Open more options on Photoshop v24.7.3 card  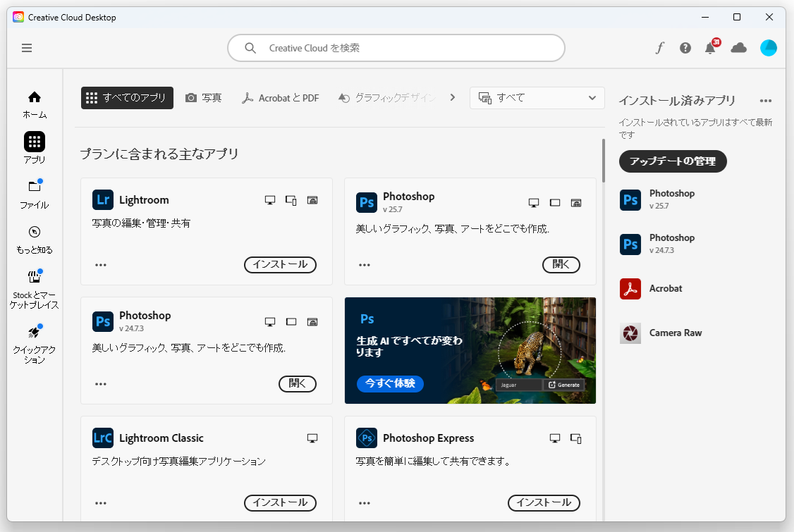tap(101, 384)
